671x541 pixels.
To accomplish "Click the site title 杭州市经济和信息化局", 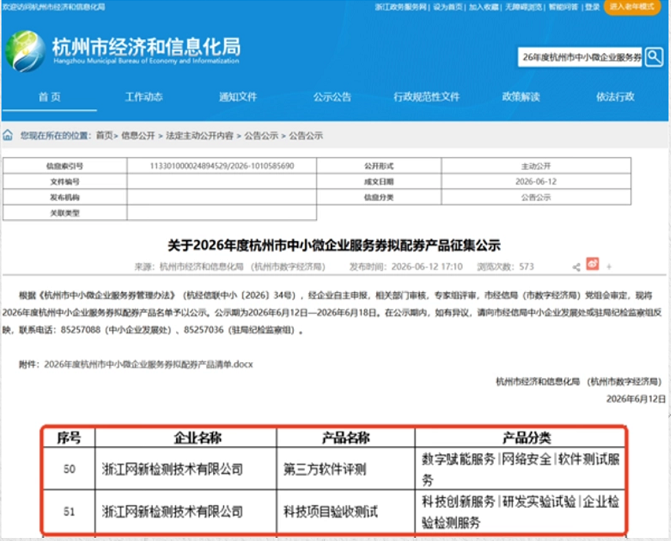I will [146, 47].
